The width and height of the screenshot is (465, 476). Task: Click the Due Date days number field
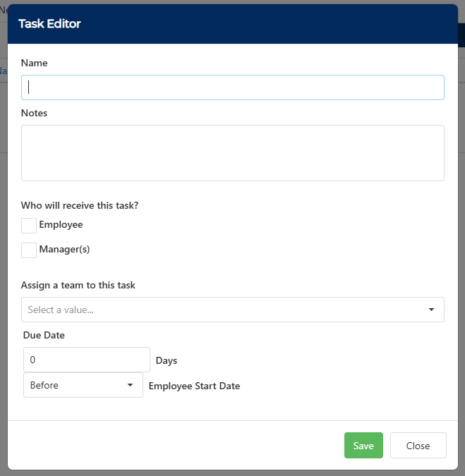[87, 360]
